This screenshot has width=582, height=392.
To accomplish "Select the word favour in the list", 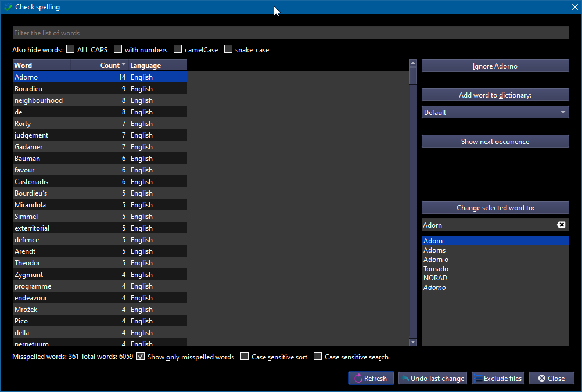I will pyautogui.click(x=100, y=170).
